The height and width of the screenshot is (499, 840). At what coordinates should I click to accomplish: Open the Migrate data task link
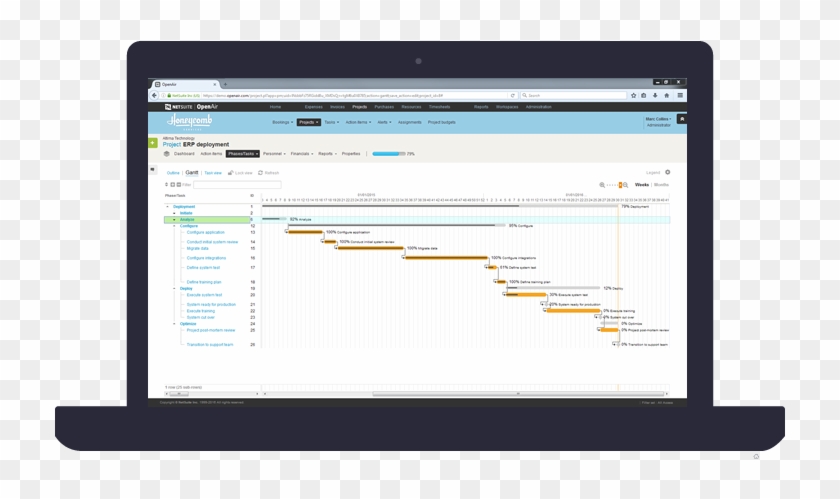[x=198, y=248]
